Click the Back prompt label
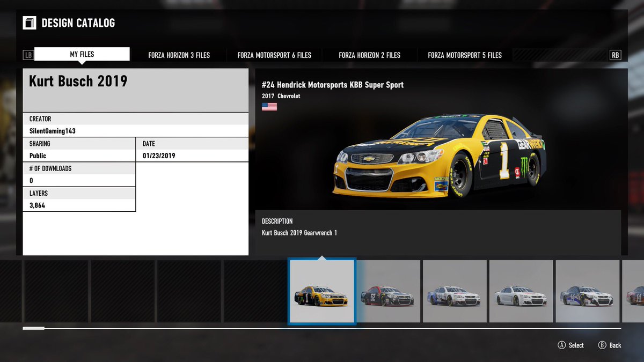Image resolution: width=644 pixels, height=362 pixels. click(616, 345)
